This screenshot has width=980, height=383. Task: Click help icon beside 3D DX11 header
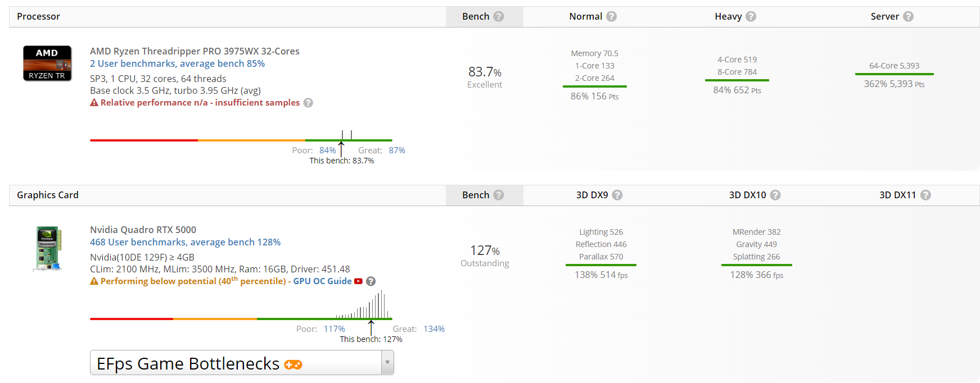926,195
